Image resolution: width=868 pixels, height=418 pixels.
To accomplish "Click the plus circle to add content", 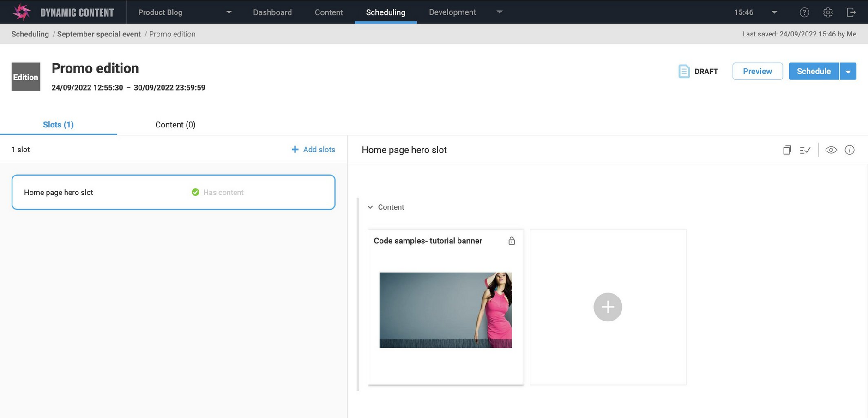I will (608, 307).
